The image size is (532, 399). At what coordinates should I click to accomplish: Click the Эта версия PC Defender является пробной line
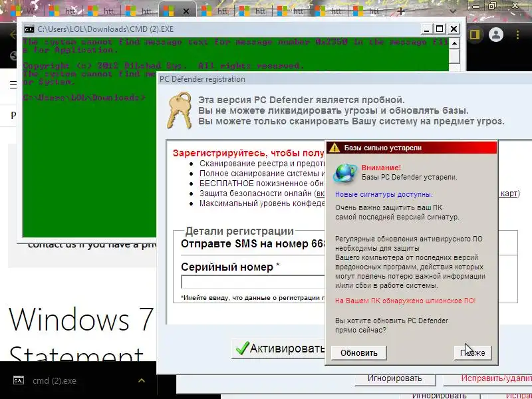tap(301, 100)
